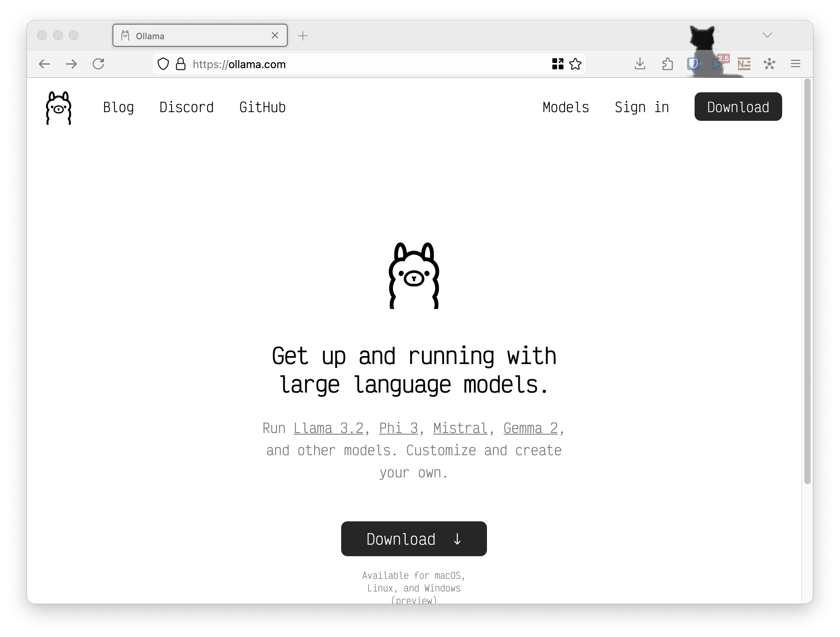840x637 pixels.
Task: Click Sign in
Action: (642, 107)
